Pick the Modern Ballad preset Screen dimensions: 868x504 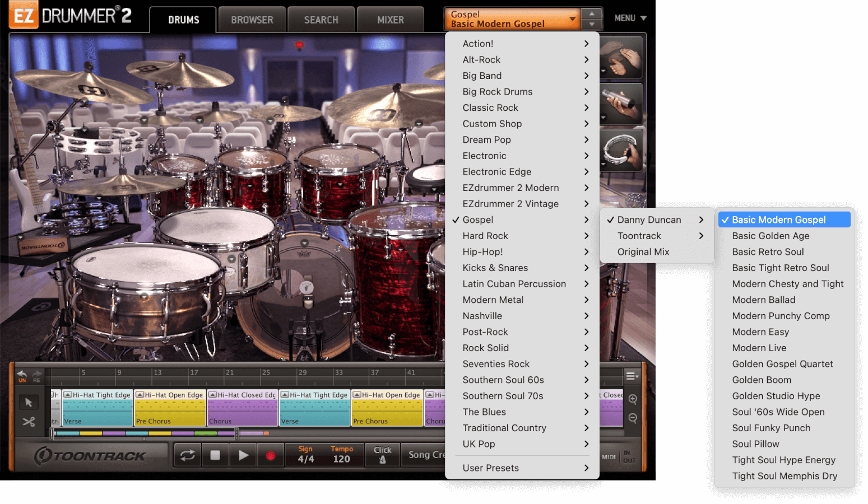[784, 300]
